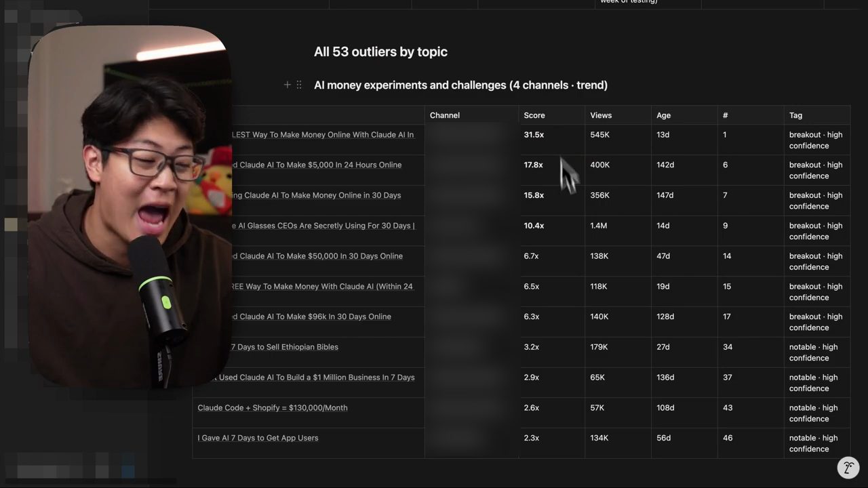Click the 179K views cell
Screen dimensions: 868x488
coord(618,352)
